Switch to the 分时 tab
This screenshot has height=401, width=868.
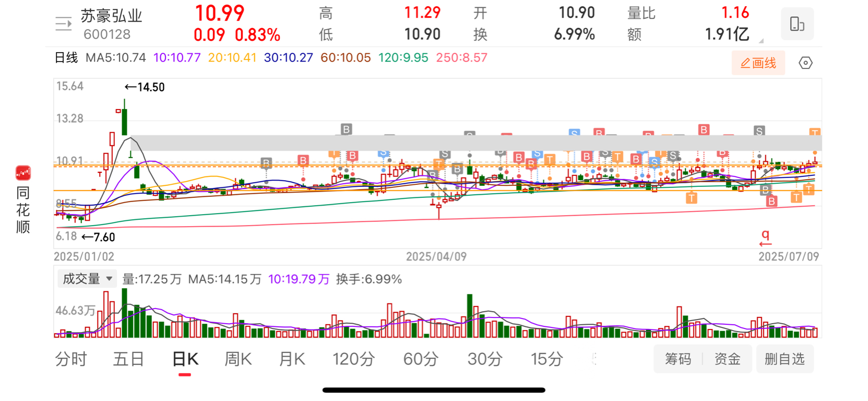click(71, 359)
